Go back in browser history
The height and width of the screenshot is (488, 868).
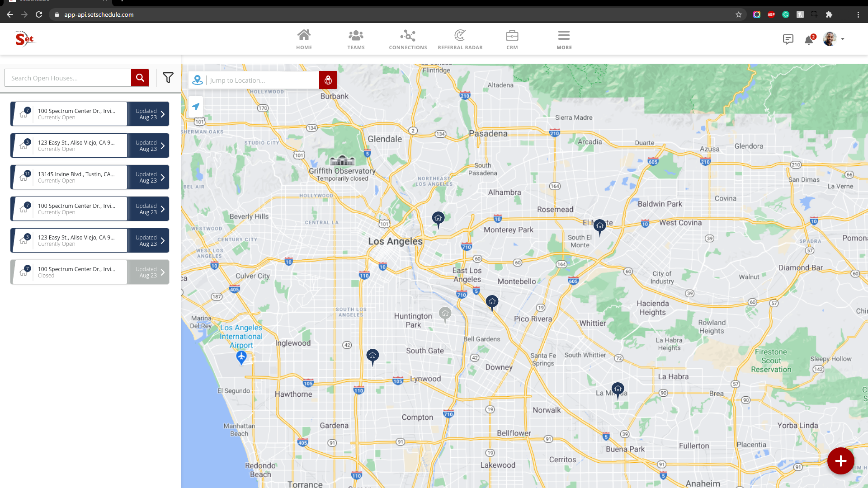click(10, 14)
